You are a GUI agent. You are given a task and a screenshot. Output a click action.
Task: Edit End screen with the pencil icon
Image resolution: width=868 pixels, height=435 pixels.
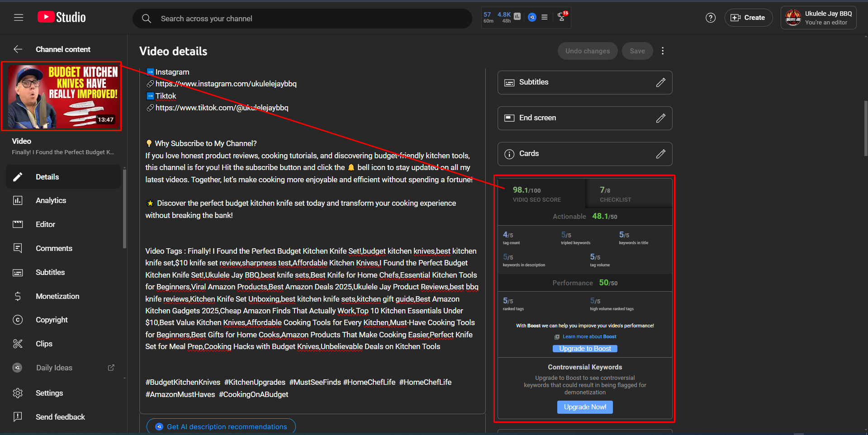[x=661, y=118]
